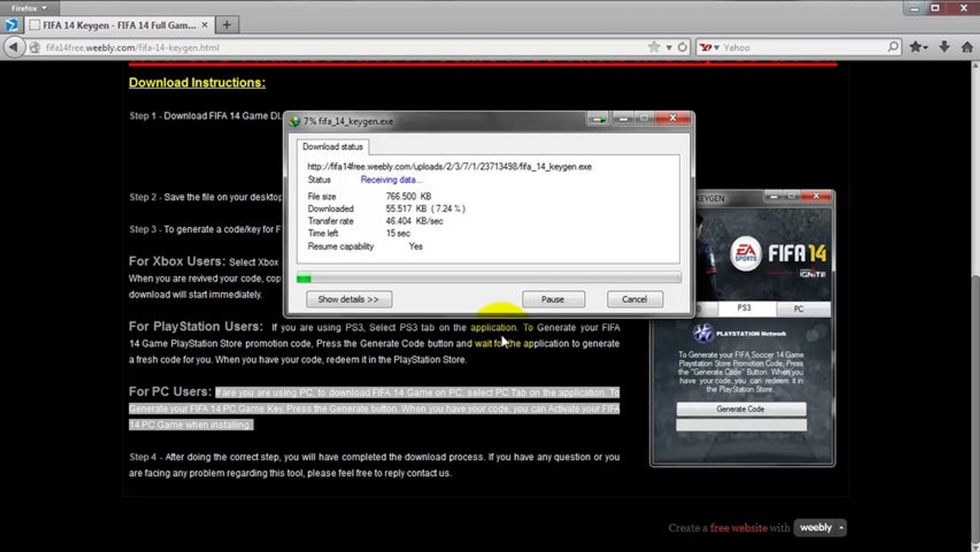Click the 'For PC Users:' heading
This screenshot has width=980, height=552.
point(170,392)
